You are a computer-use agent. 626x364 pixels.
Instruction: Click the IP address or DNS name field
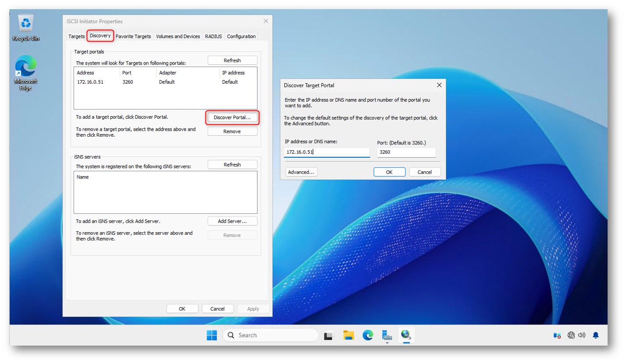pos(327,152)
